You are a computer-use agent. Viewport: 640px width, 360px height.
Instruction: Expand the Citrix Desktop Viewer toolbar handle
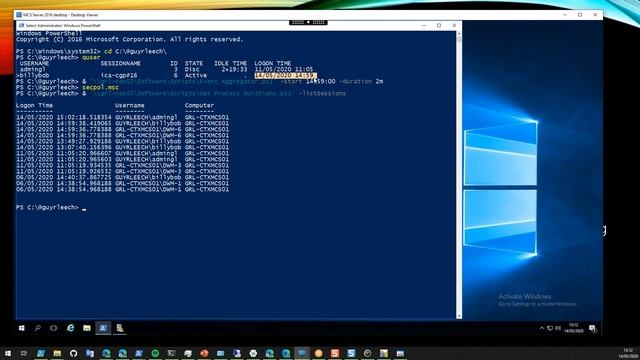coord(308,22)
